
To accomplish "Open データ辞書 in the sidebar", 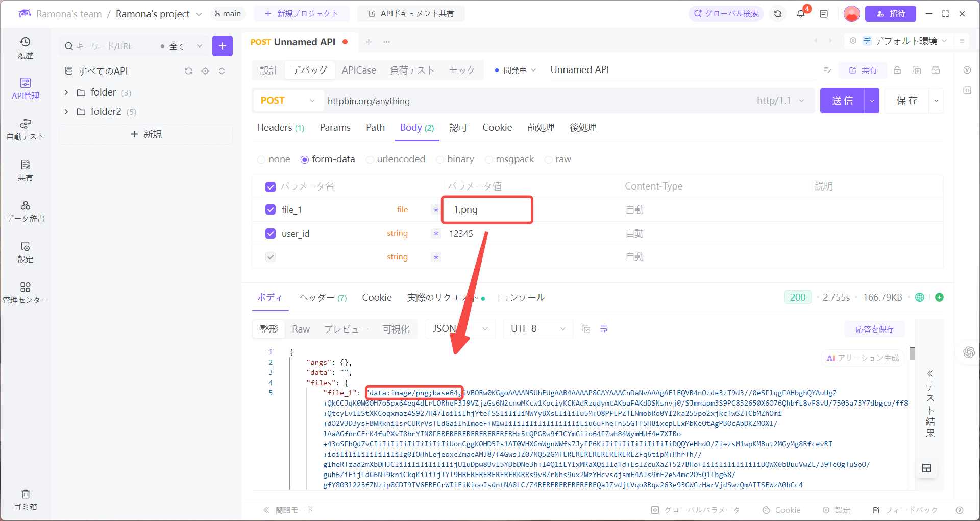I will click(x=25, y=211).
